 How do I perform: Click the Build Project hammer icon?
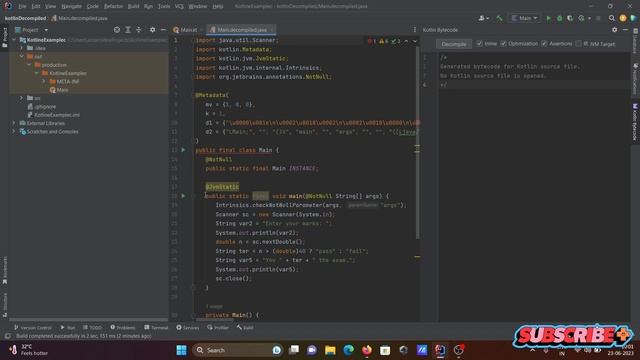point(499,18)
